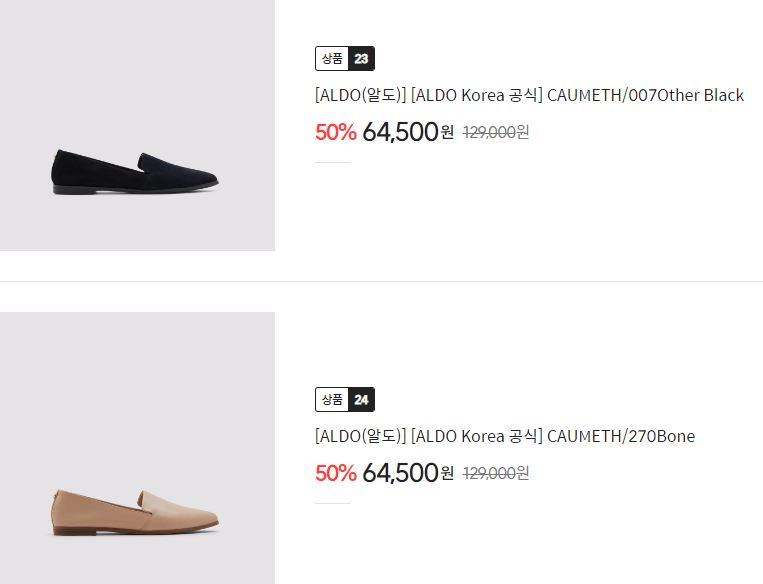The image size is (763, 584).
Task: Click the 50% discount label on black loafer
Action: 336,132
